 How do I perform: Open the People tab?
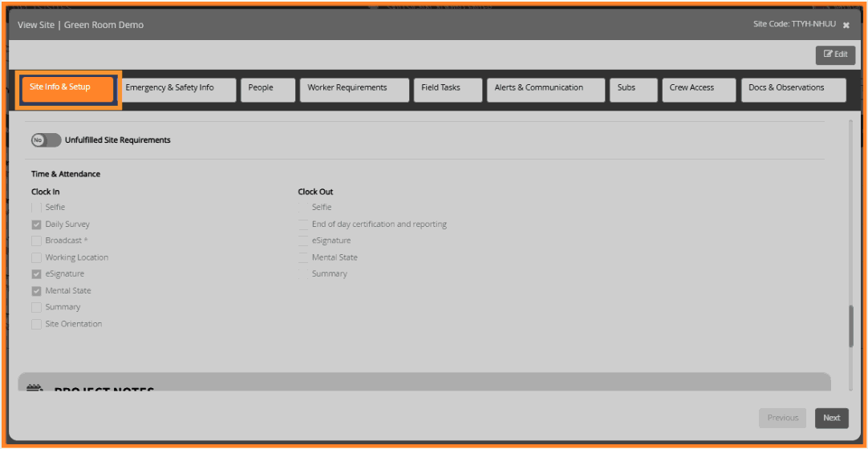tap(268, 90)
